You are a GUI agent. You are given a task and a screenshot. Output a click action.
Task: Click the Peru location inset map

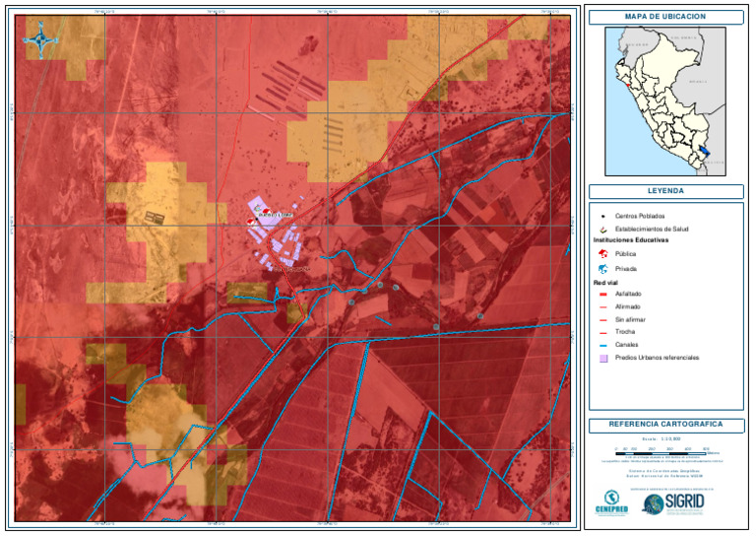[x=665, y=101]
